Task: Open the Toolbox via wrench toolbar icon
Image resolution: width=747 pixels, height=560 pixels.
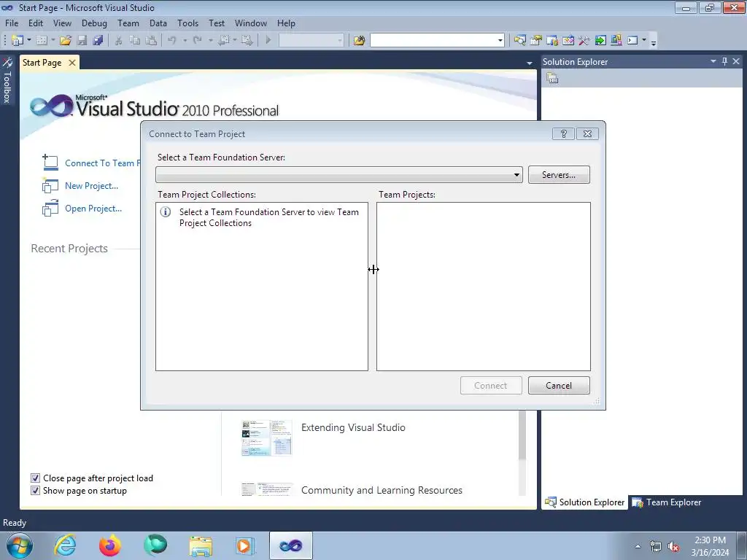Action: (584, 41)
